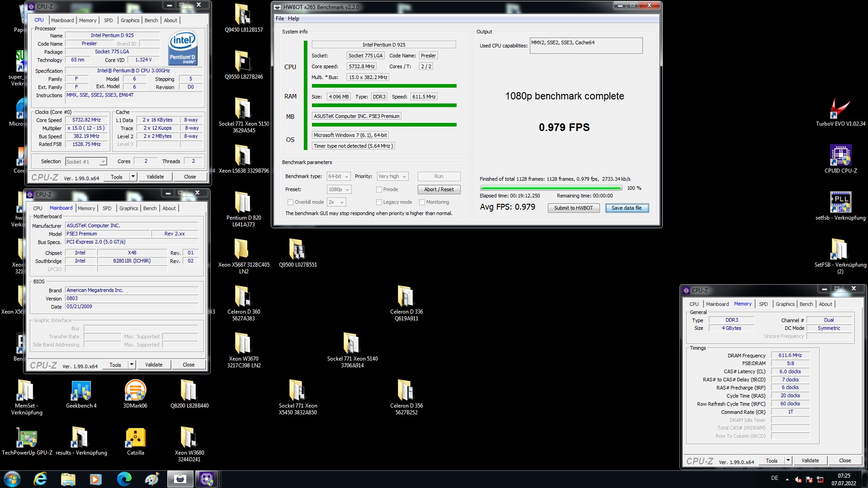
Task: Click Used CPU capabilities text field
Action: 586,45
